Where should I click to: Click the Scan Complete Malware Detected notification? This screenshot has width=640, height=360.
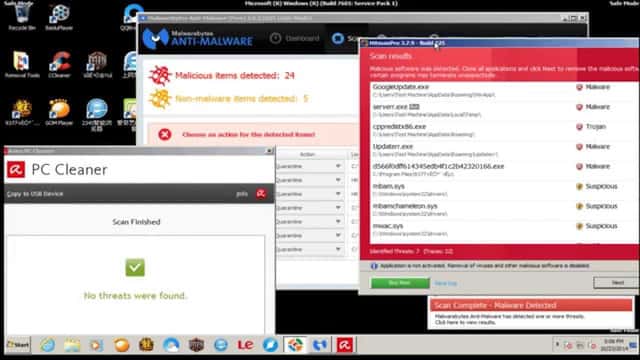(x=531, y=305)
